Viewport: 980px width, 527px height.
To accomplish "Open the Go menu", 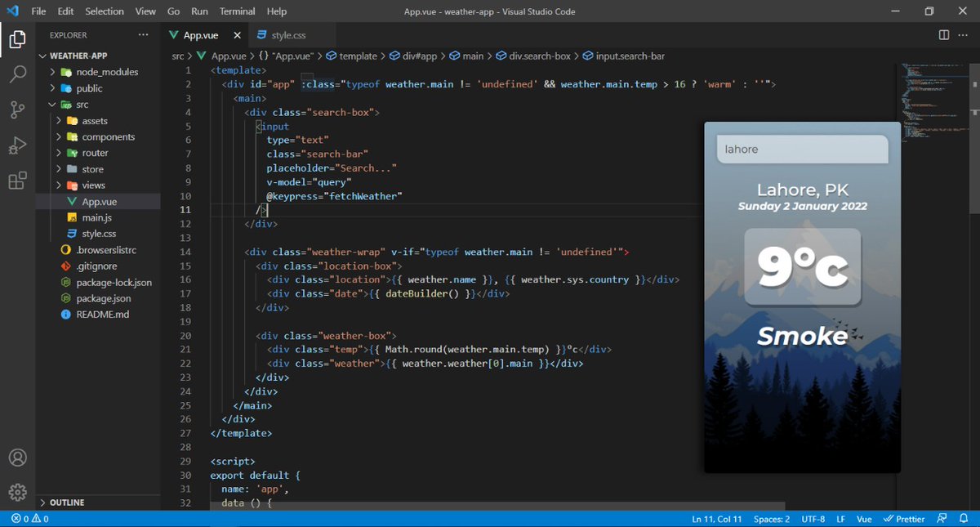I will tap(173, 11).
